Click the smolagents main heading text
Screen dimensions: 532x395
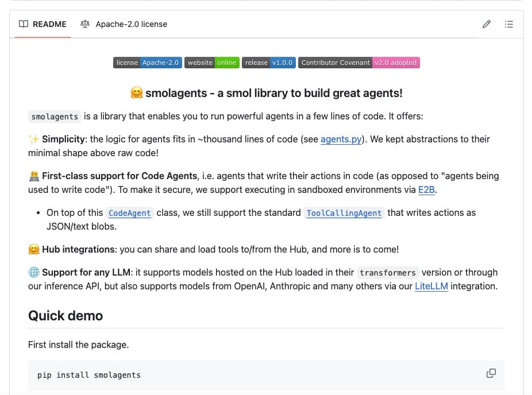pyautogui.click(x=274, y=93)
